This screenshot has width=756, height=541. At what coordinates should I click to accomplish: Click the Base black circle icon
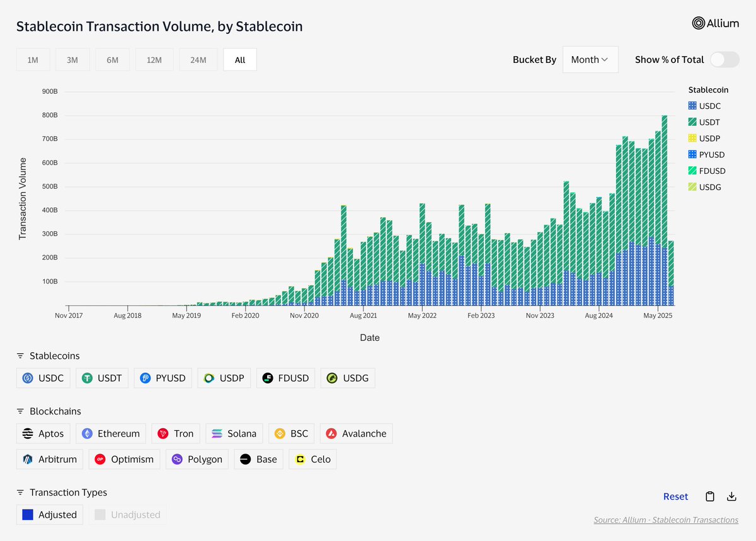pos(246,459)
